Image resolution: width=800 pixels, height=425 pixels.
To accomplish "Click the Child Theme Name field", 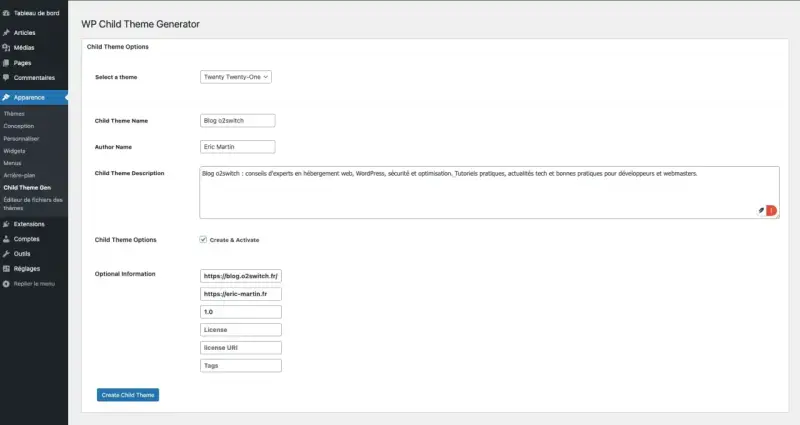I will pos(238,120).
